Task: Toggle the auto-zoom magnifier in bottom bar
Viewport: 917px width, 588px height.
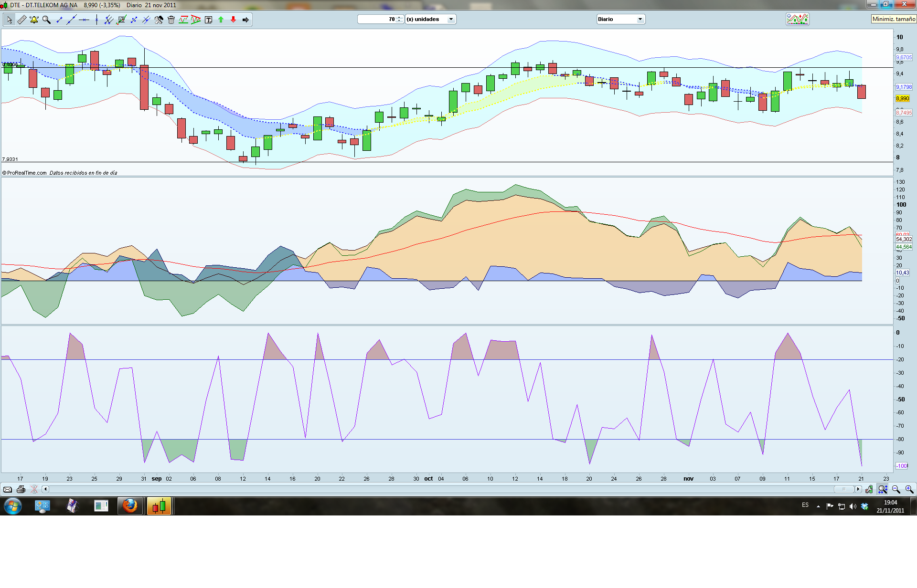Action: point(882,489)
